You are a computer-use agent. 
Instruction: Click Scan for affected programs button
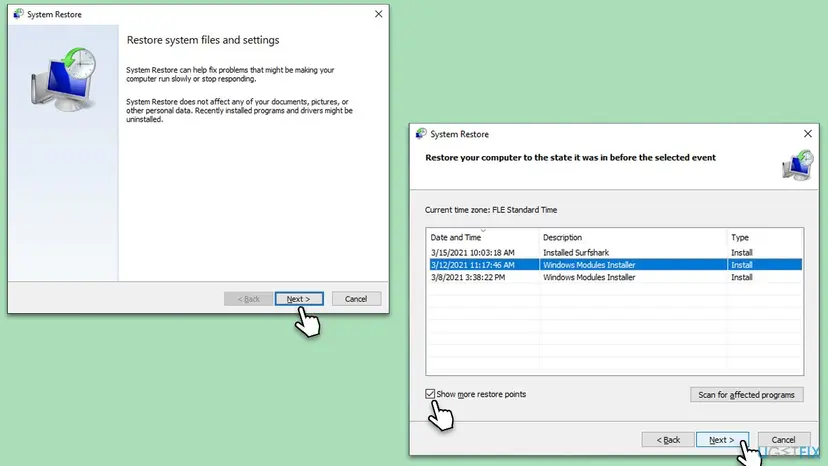(746, 395)
